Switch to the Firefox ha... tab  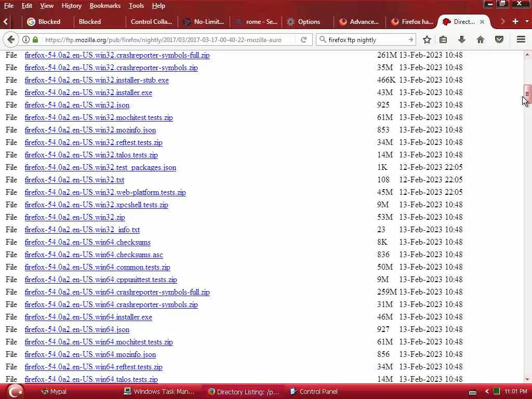click(412, 22)
